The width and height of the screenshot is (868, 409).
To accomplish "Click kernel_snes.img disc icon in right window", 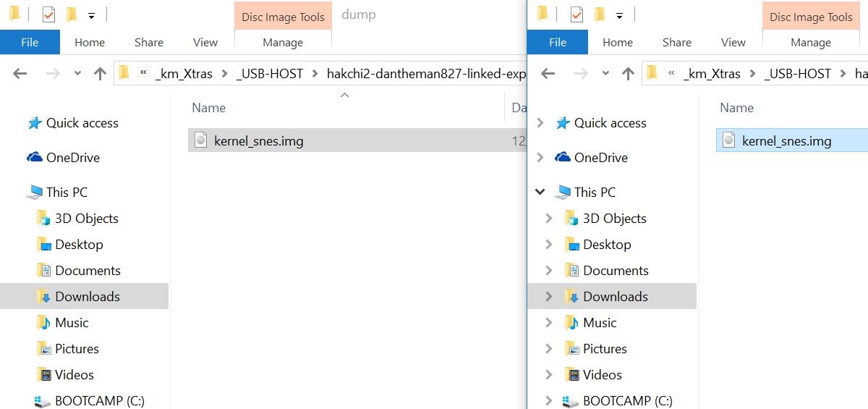I will point(729,140).
